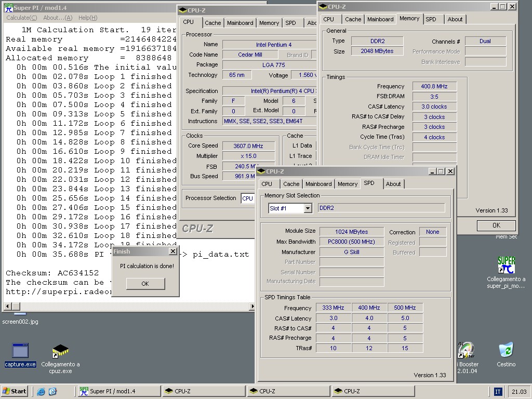The image size is (532, 399).
Task: Click the CAS# Latency 3.0 clocks value
Action: (434, 107)
